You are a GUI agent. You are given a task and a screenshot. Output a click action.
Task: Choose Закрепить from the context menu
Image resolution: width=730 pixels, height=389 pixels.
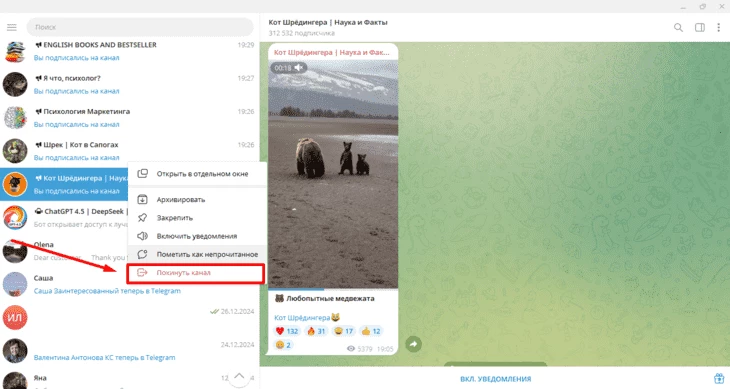tap(197, 218)
